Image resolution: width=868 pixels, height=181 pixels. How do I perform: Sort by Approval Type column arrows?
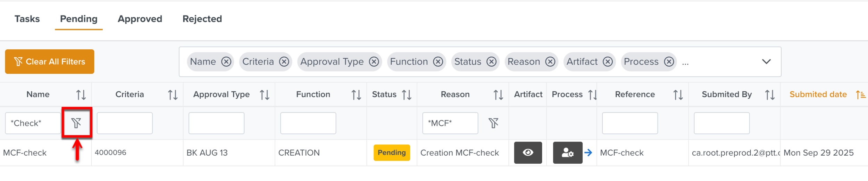265,94
